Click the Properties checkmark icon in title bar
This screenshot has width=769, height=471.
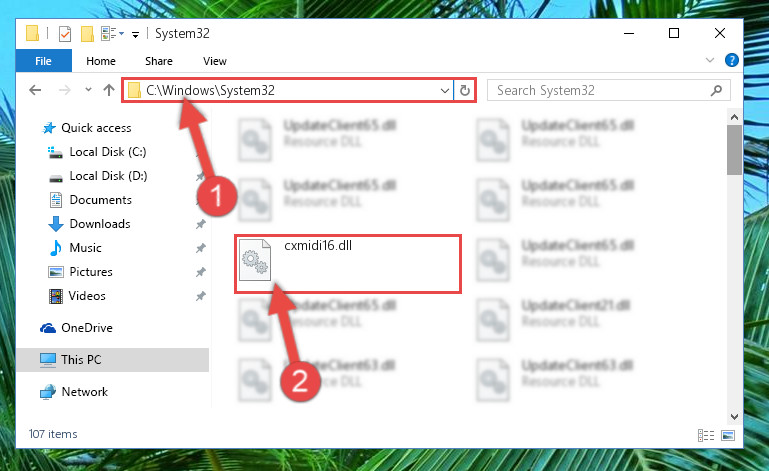[65, 34]
